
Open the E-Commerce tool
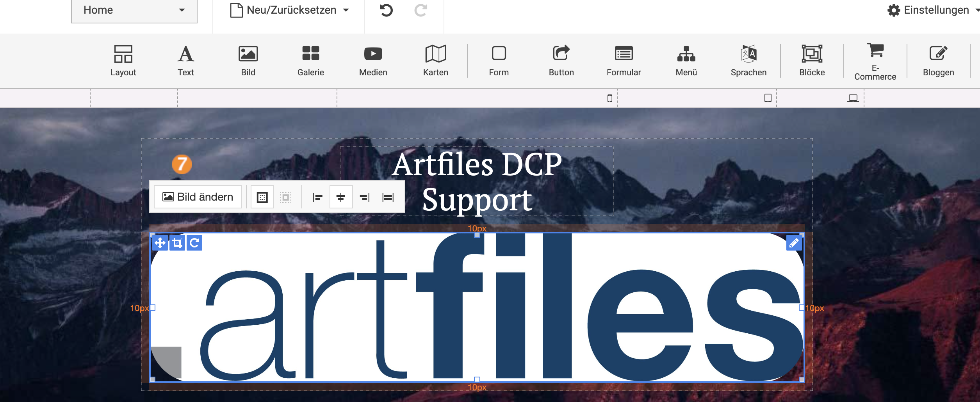[x=875, y=61]
